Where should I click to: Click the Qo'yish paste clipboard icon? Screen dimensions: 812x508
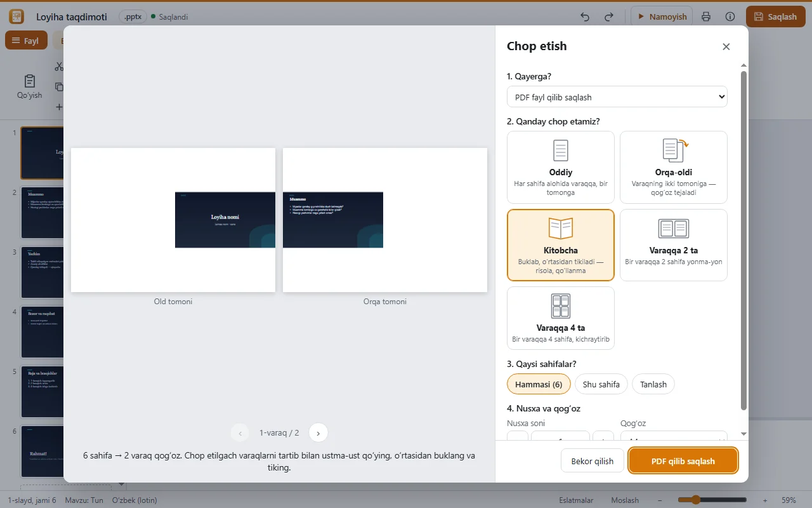(x=29, y=87)
